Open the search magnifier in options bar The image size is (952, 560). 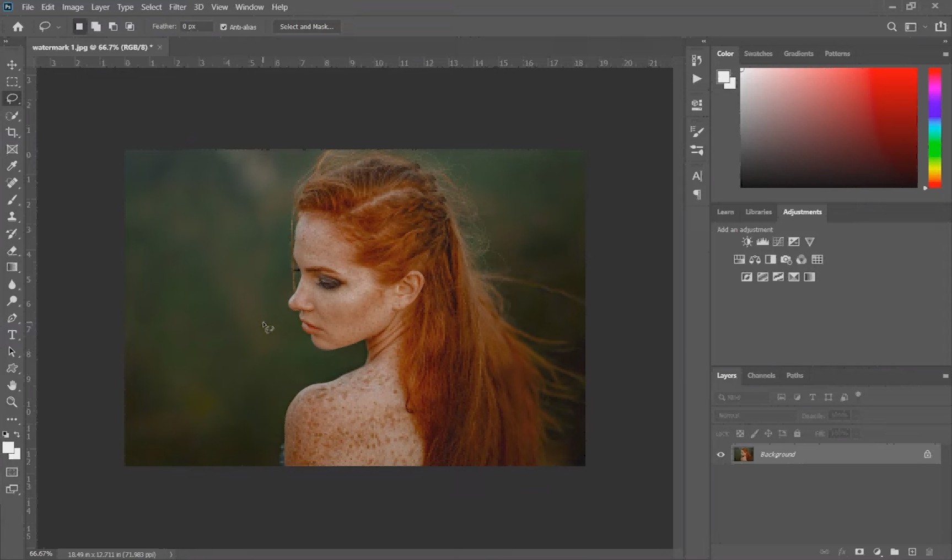(891, 26)
